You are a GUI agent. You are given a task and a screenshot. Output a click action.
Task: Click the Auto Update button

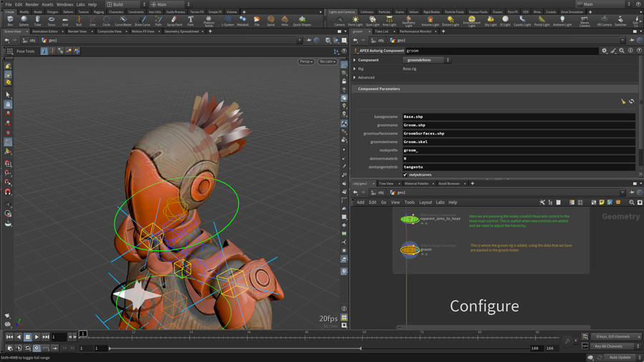620,358
